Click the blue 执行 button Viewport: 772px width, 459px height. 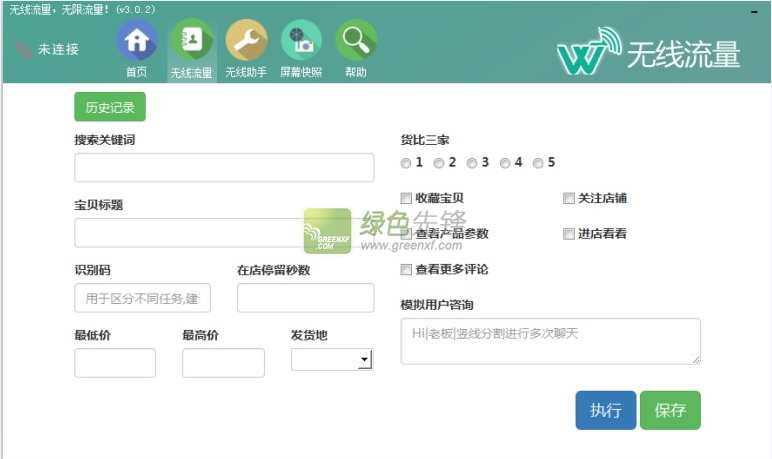point(606,410)
